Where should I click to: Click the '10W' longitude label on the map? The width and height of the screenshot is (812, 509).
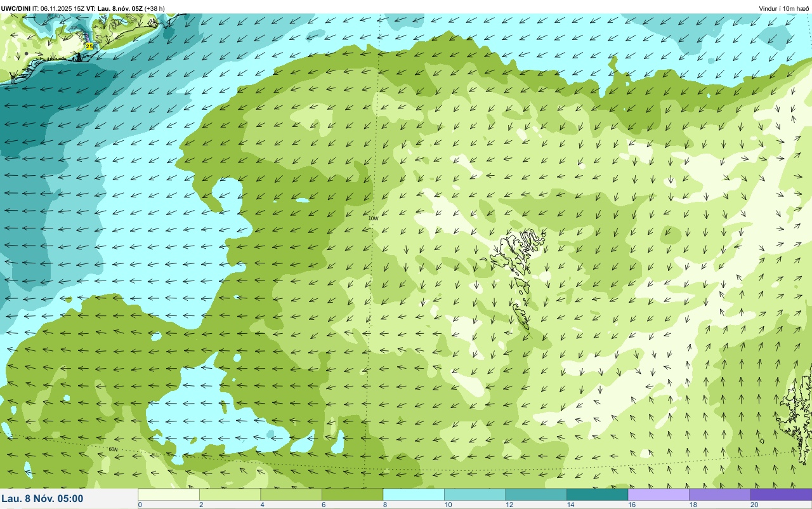[374, 218]
